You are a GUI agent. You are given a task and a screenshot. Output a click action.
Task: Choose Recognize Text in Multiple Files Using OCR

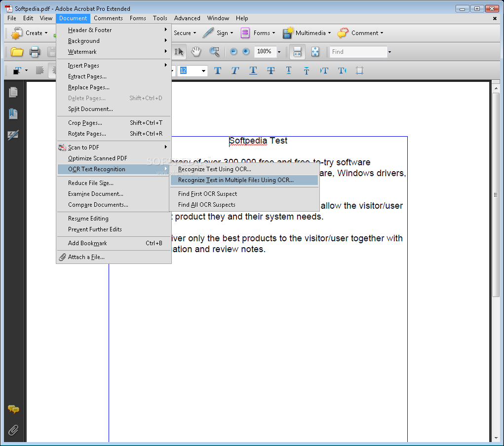[244, 180]
